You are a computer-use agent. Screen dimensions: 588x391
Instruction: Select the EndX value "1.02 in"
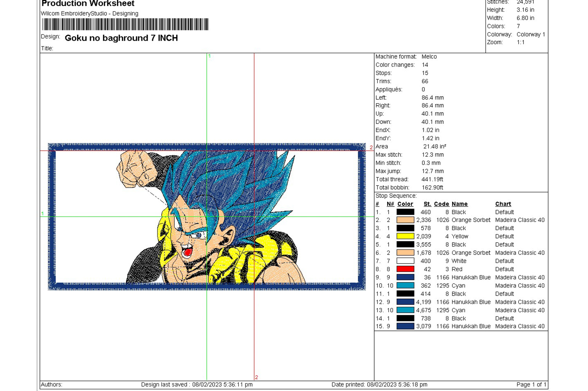coord(431,130)
